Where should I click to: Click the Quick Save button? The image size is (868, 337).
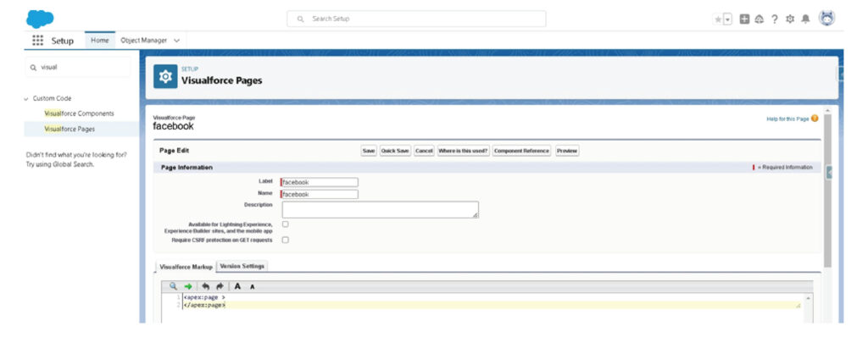395,151
